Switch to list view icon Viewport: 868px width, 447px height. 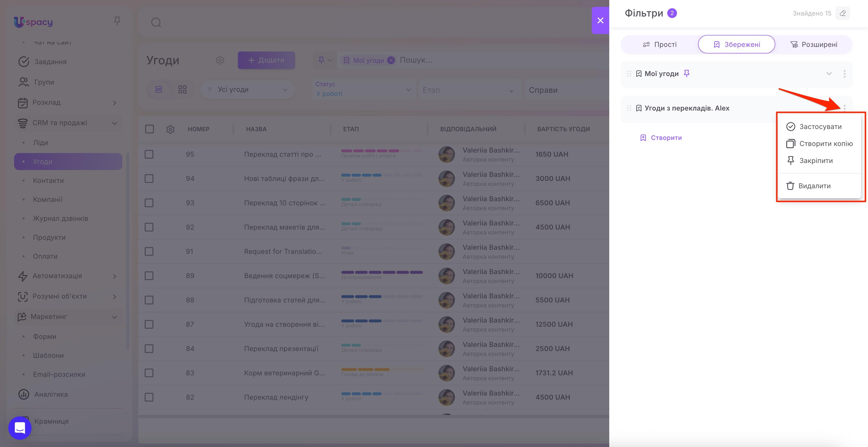click(x=159, y=89)
